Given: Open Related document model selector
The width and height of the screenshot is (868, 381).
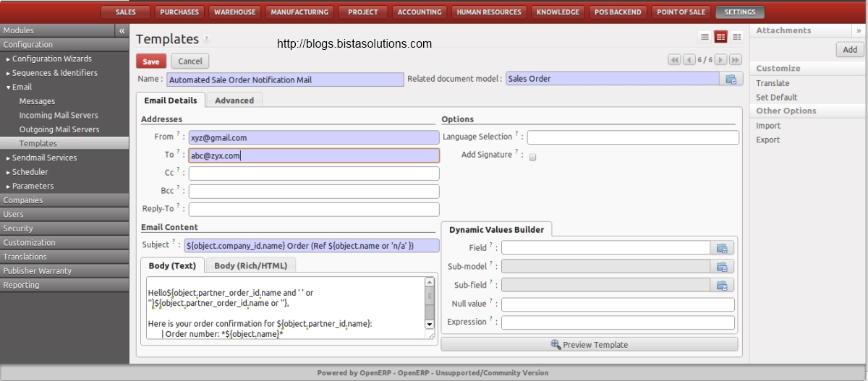Looking at the screenshot, I should [731, 80].
